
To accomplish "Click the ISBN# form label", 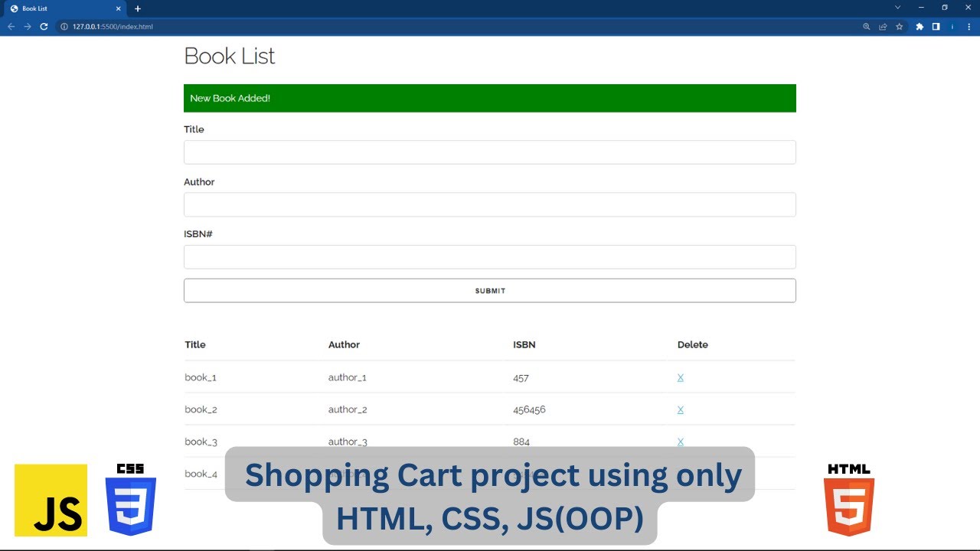I will (x=198, y=234).
